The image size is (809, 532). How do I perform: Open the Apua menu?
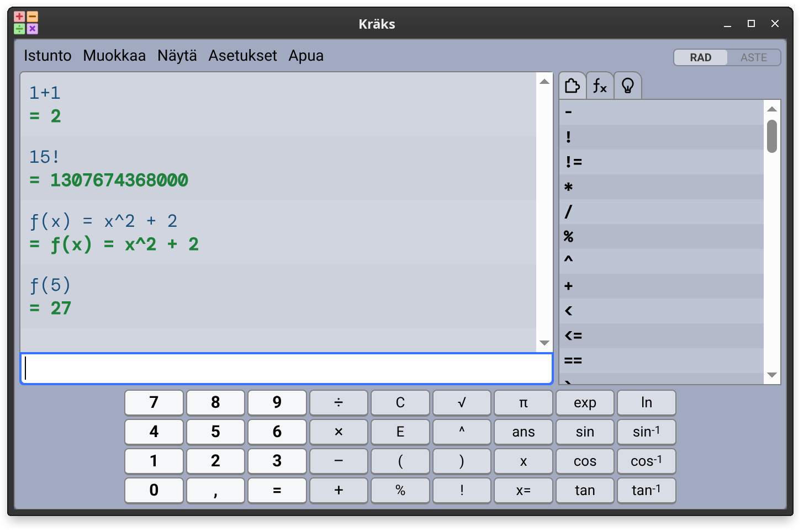[x=306, y=56]
